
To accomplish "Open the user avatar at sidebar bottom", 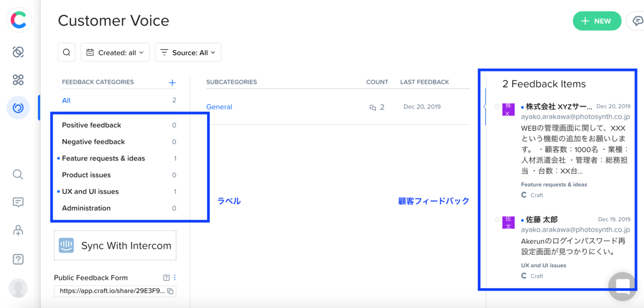I will pos(18,288).
